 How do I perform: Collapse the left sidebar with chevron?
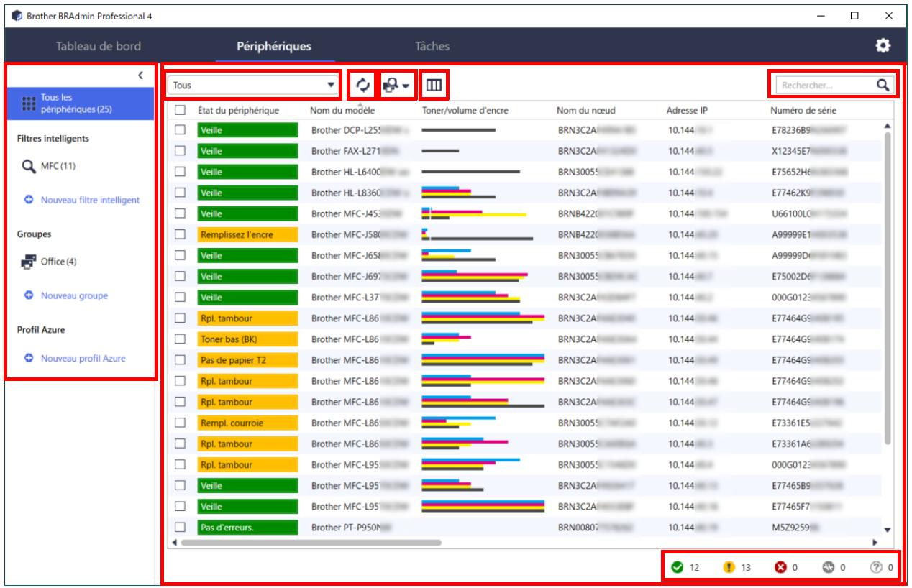[x=141, y=75]
